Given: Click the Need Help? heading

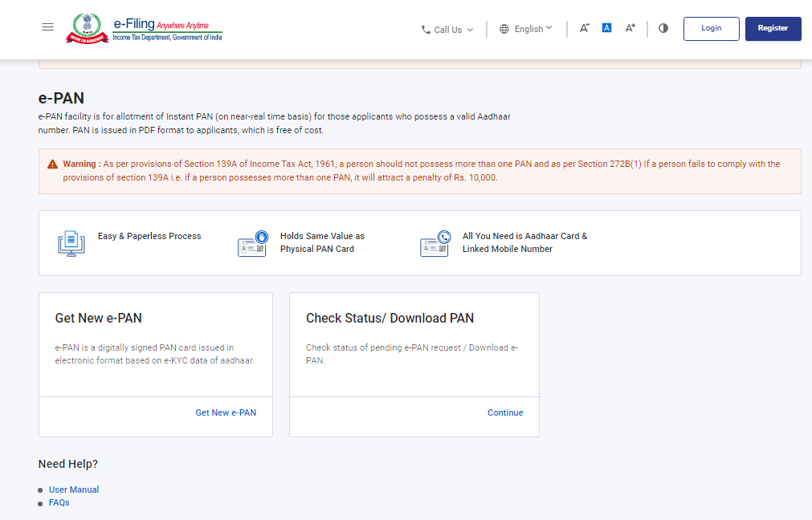Looking at the screenshot, I should (67, 464).
